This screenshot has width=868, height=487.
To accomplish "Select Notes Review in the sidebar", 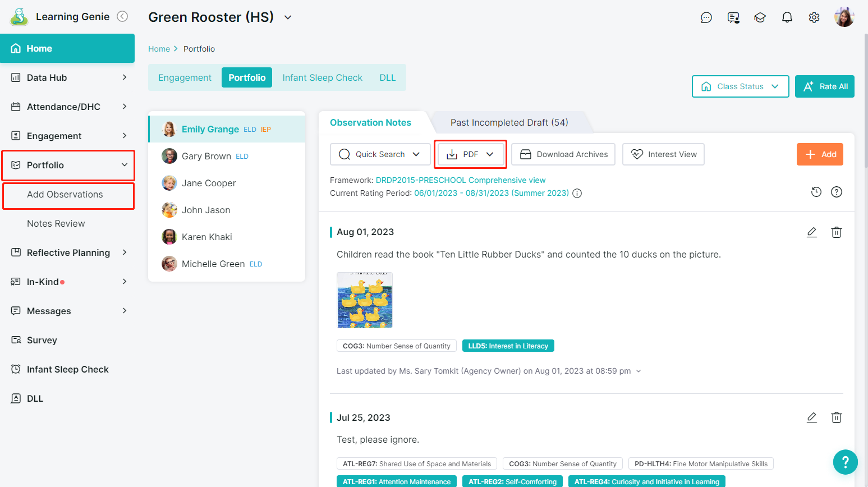I will coord(56,223).
